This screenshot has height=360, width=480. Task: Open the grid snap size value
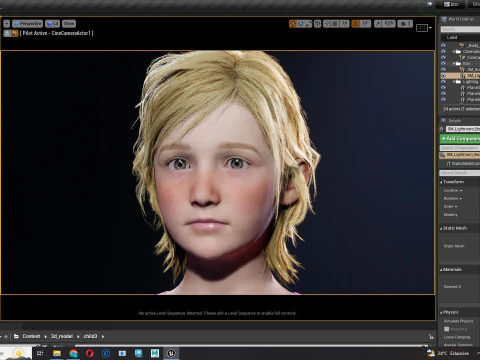click(x=344, y=24)
